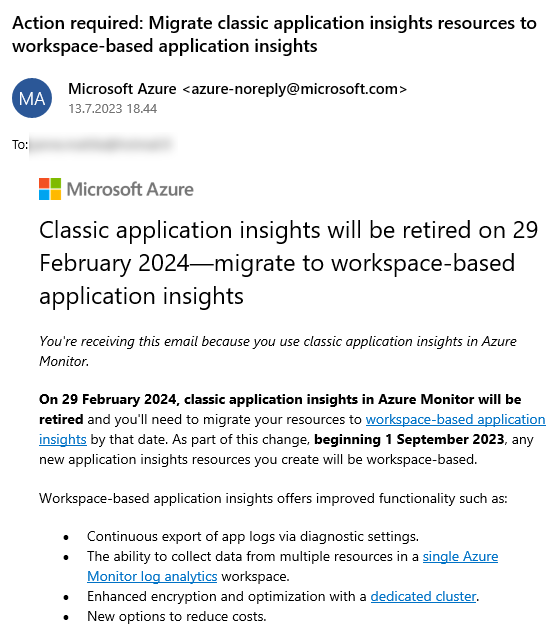The image size is (560, 628).
Task: Click the New options to reduce costs bullet
Action: click(x=177, y=616)
